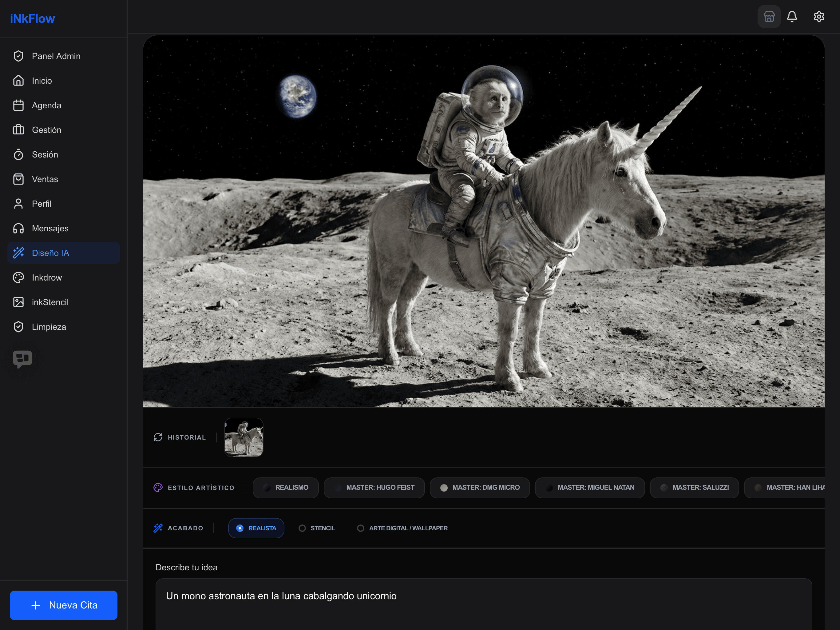This screenshot has width=840, height=630.
Task: Click the chat bubble icon in sidebar
Action: click(x=22, y=358)
